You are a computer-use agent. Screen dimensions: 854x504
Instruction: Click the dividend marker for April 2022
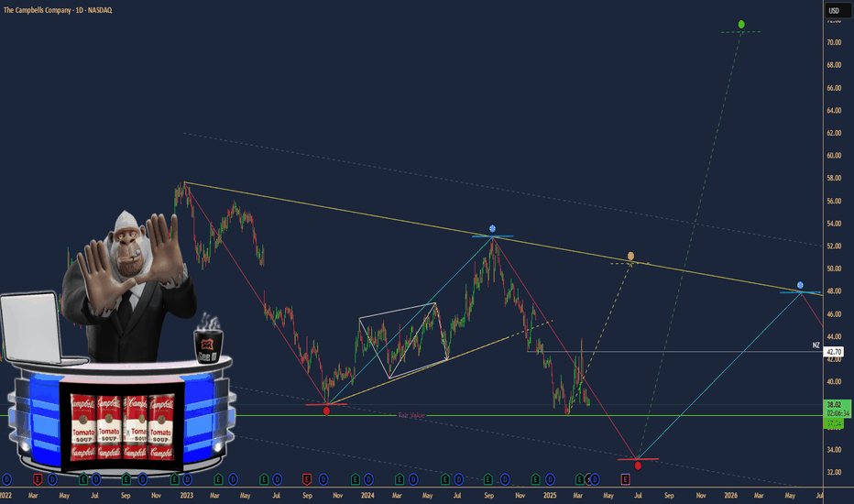click(52, 479)
